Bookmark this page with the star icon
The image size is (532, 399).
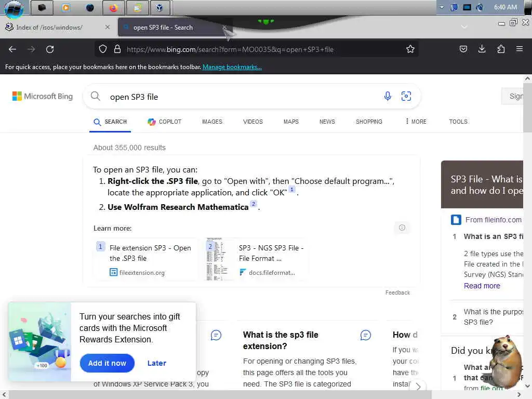[410, 49]
